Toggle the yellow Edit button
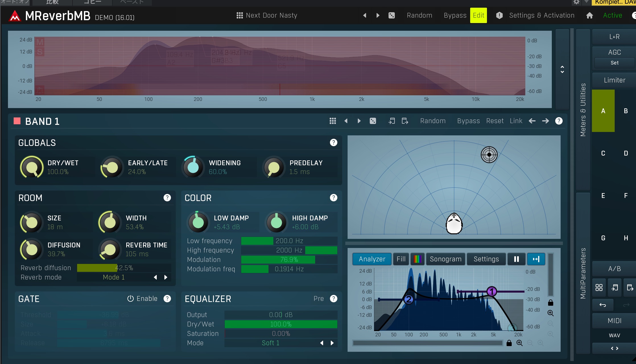The height and width of the screenshot is (364, 636). 478,15
